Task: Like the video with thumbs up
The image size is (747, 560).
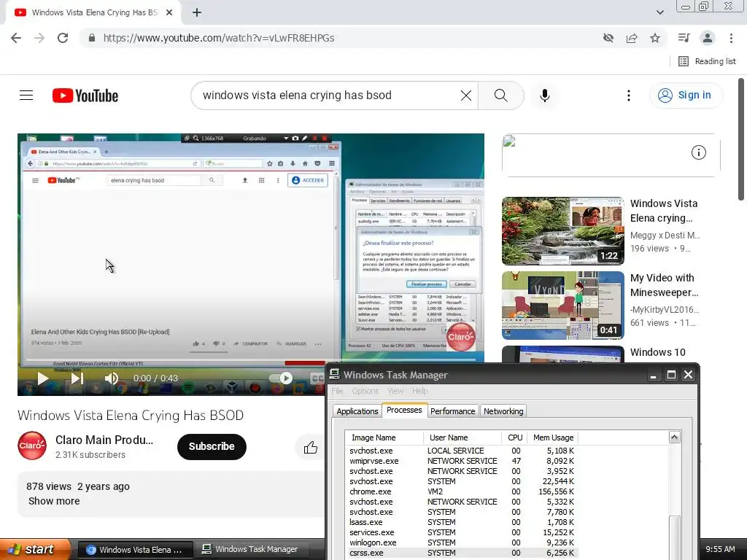Action: [310, 447]
